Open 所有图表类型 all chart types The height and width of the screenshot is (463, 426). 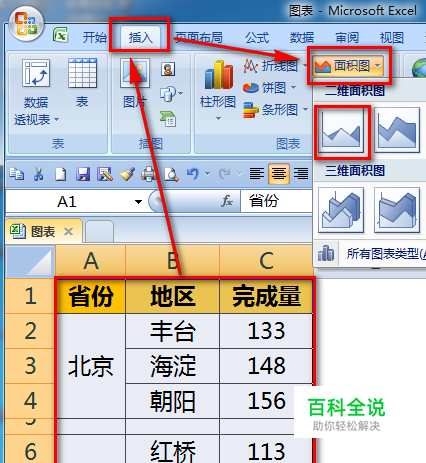(371, 254)
